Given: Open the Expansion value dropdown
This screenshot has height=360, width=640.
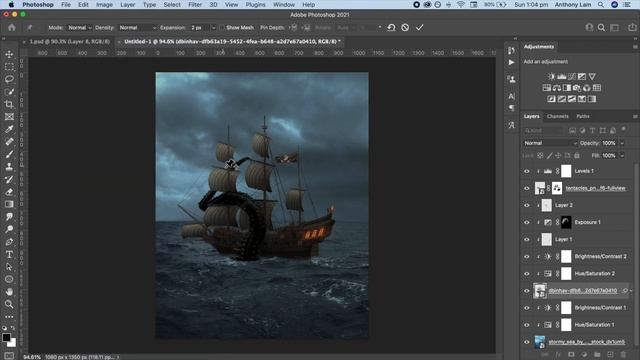Looking at the screenshot, I should point(213,28).
